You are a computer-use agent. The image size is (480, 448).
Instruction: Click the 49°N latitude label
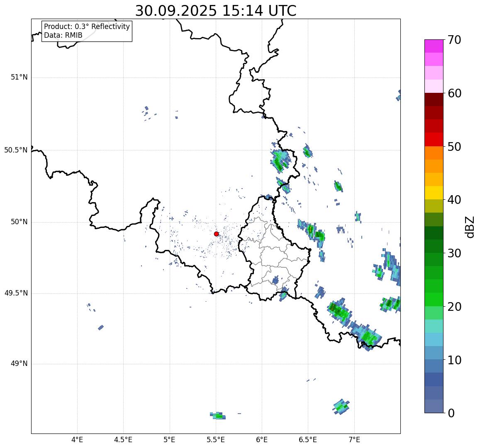[19, 364]
